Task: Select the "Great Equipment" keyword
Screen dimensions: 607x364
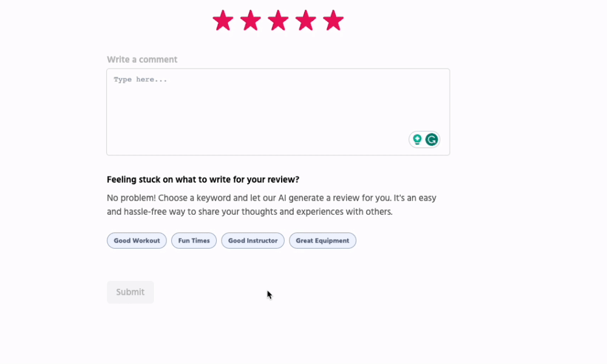Action: 322,240
